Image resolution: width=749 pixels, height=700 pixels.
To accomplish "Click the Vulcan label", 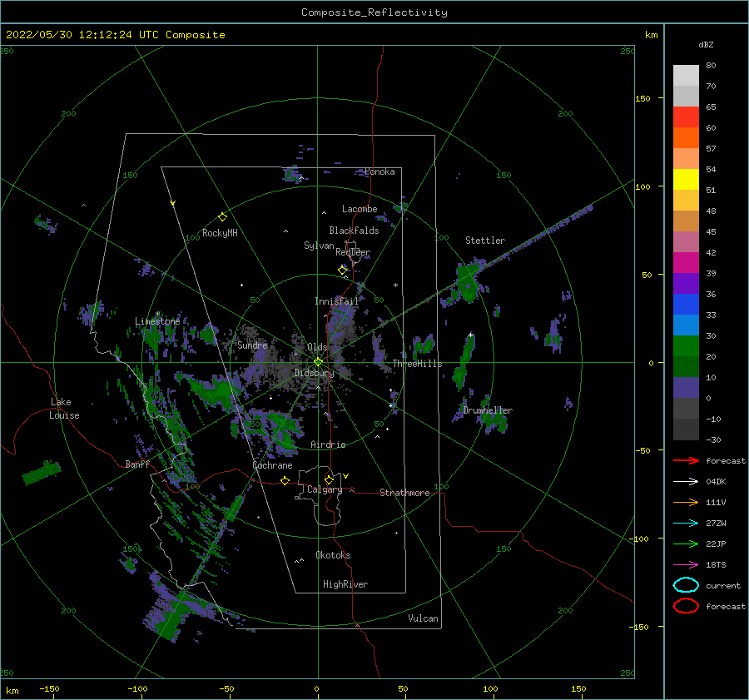I will pyautogui.click(x=424, y=618).
